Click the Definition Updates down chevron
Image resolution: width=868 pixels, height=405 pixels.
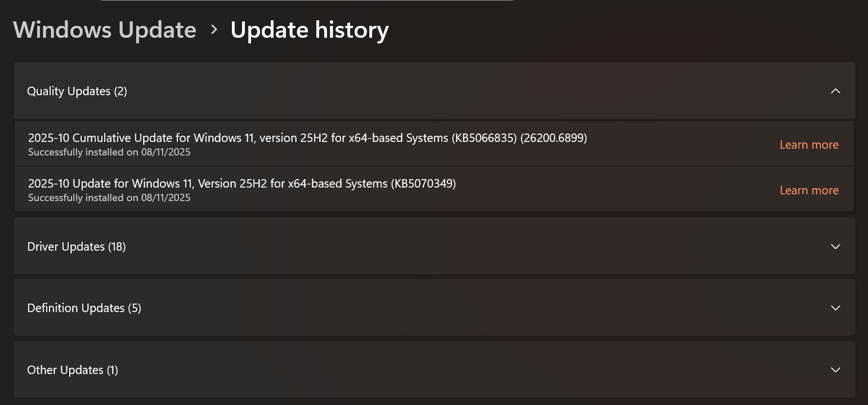click(835, 308)
